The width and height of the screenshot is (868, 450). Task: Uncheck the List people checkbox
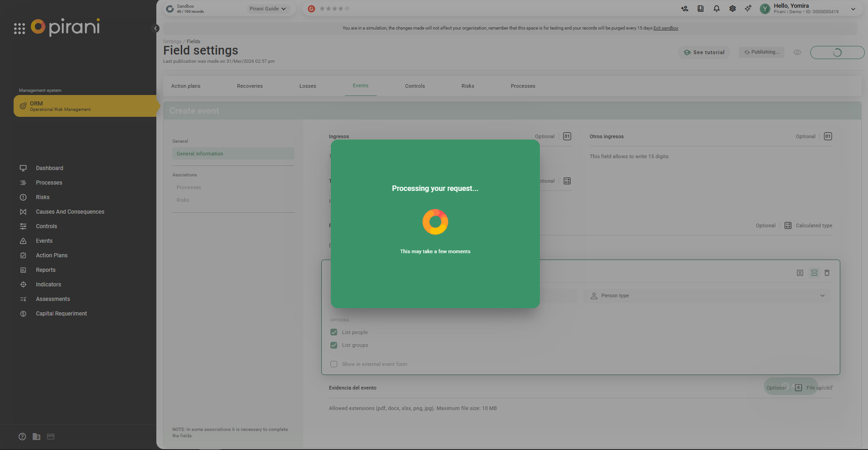(x=334, y=332)
